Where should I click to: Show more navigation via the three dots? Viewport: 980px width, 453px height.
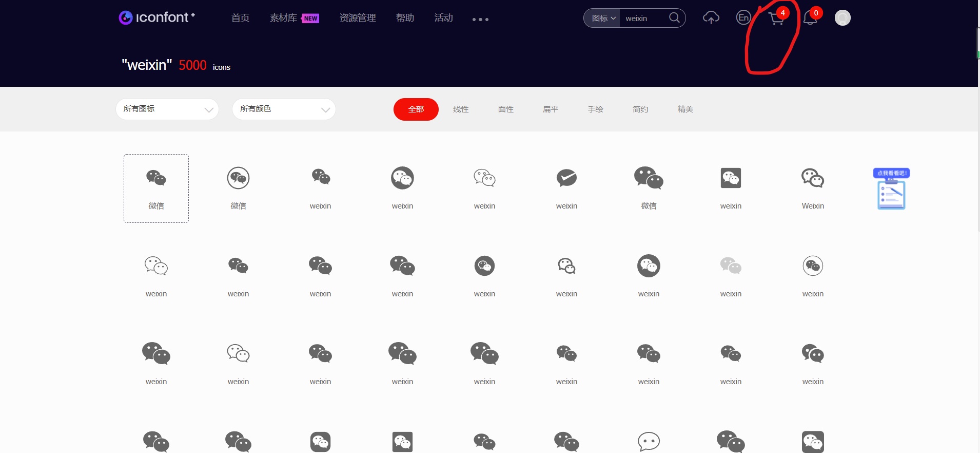480,20
